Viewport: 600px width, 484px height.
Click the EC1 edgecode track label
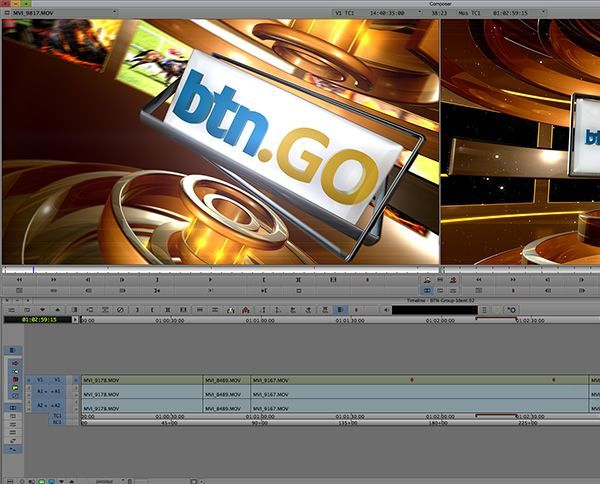(57, 422)
